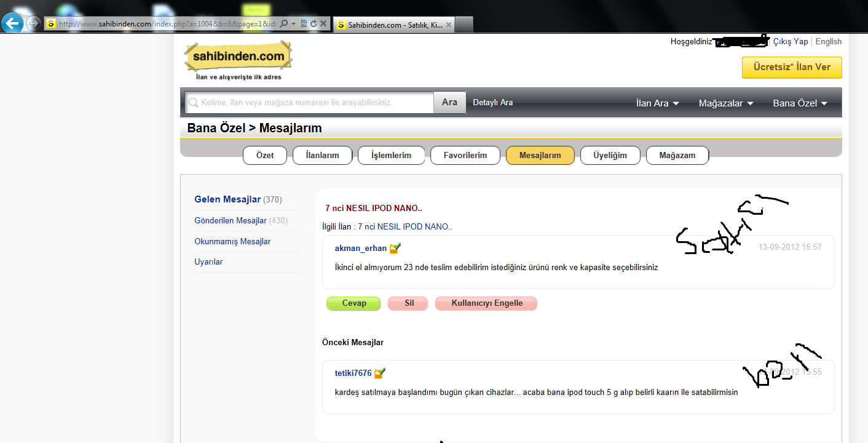Open akman_erhan user profile
Image resolution: width=868 pixels, height=443 pixels.
[361, 249]
